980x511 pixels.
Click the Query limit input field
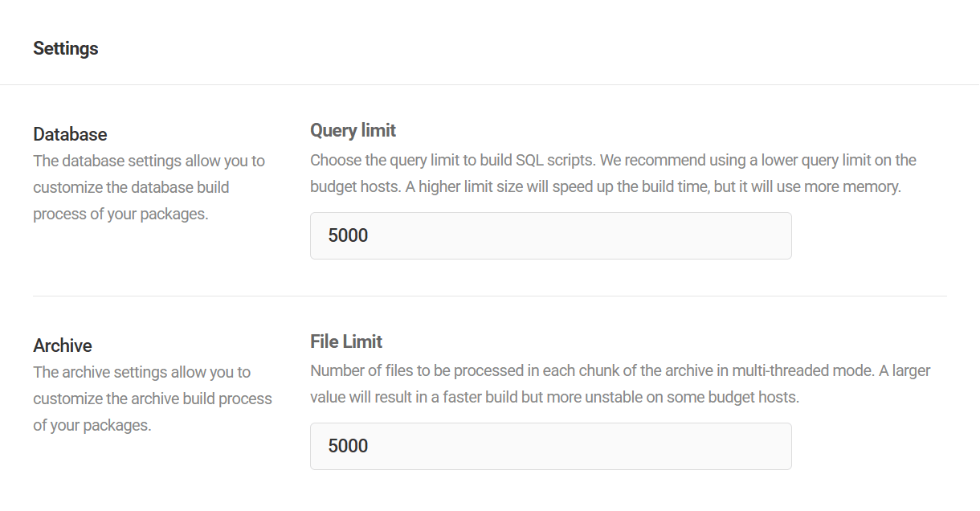(550, 235)
